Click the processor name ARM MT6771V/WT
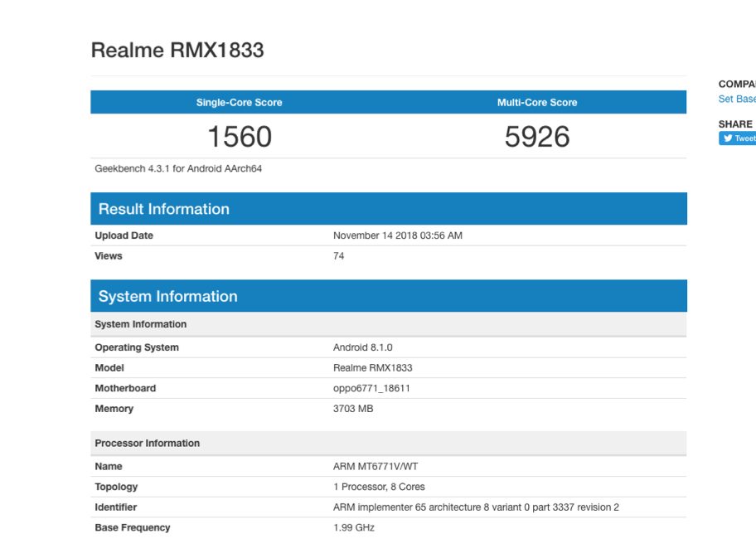Viewport: 756px width, 558px height. tap(375, 467)
